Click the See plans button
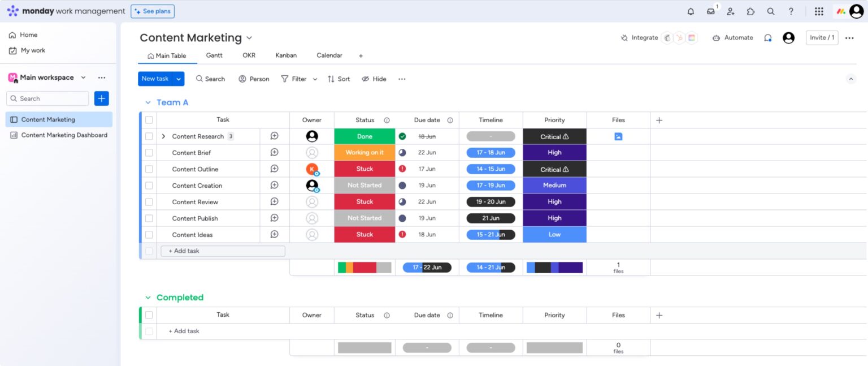This screenshot has height=366, width=868. coord(153,11)
